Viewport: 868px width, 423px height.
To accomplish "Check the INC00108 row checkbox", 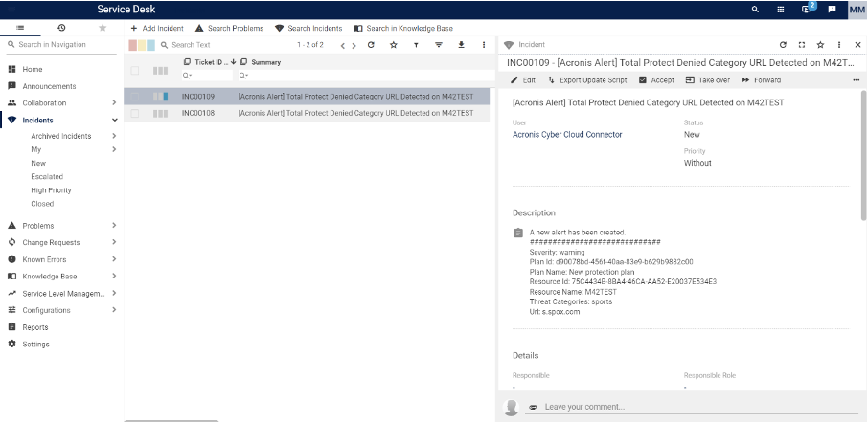I will (135, 113).
